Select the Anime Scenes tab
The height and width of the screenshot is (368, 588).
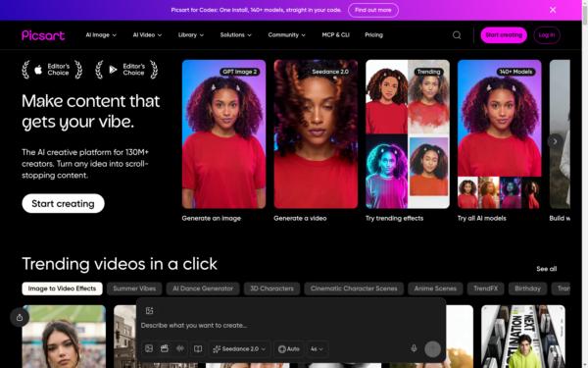pos(435,289)
